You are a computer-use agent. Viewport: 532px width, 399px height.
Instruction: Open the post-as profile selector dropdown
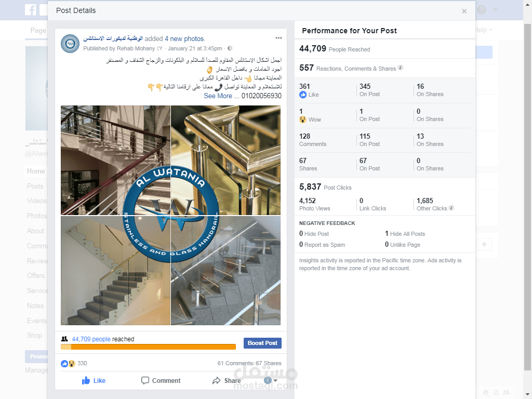coord(270,380)
